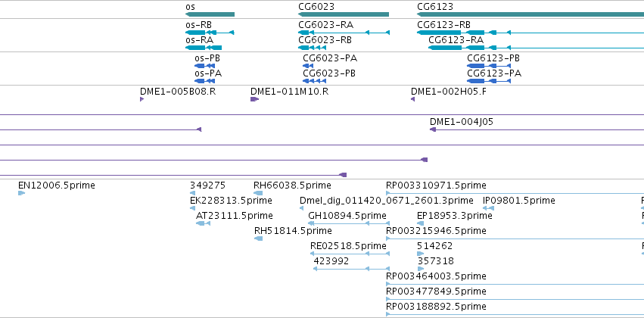644x318 pixels.
Task: Select the DME1-005B08.R marker
Action: (x=142, y=99)
